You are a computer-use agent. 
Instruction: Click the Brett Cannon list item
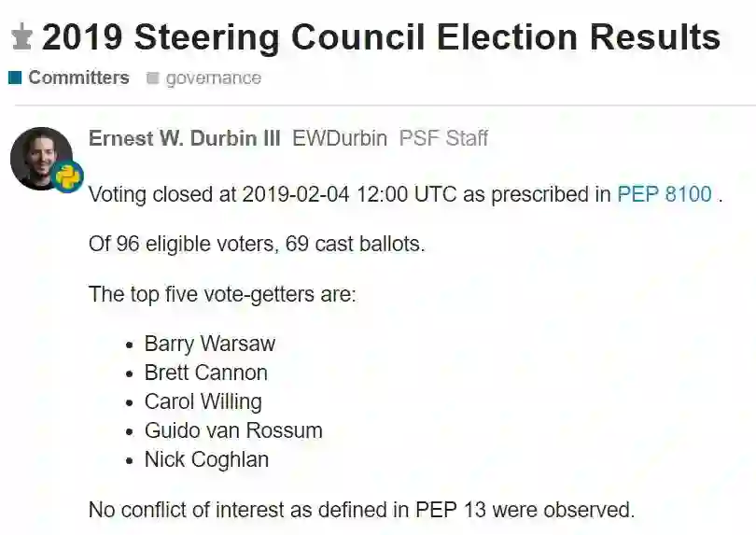pos(205,373)
